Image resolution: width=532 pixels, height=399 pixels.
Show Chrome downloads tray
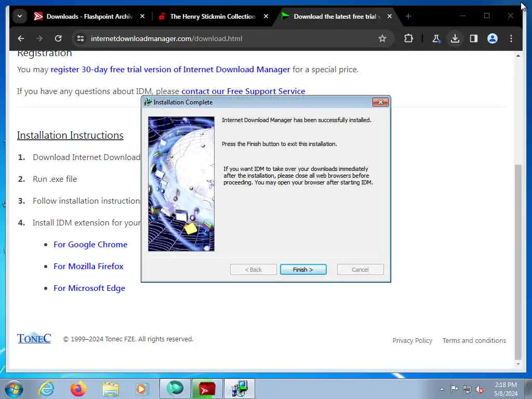pyautogui.click(x=455, y=38)
